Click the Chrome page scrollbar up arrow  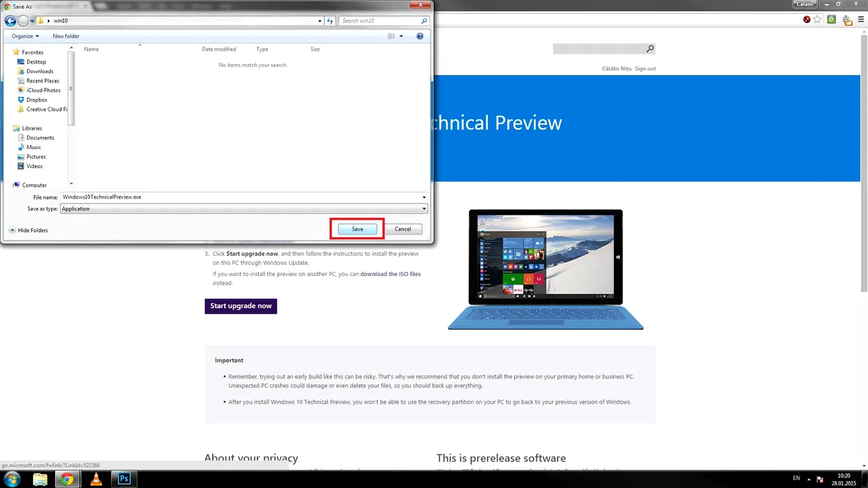(x=864, y=31)
